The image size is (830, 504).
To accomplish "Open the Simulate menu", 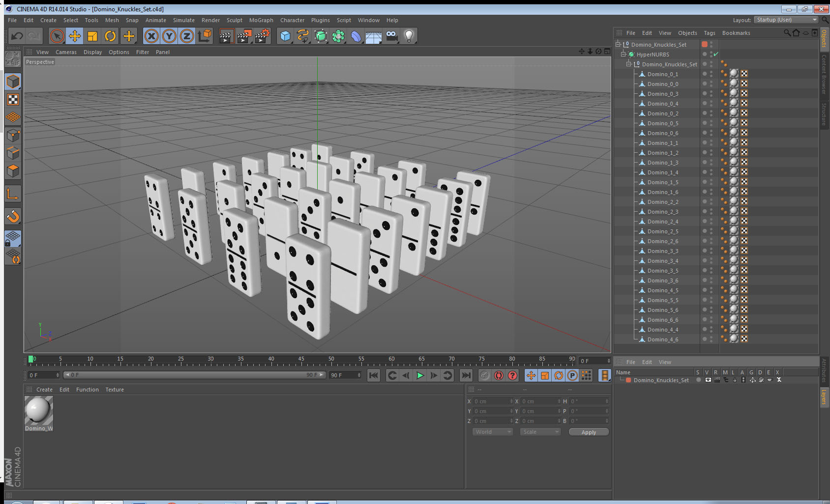I will [184, 20].
